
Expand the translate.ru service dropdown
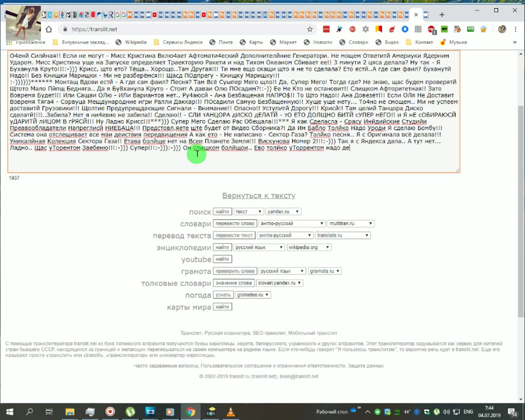coord(343,235)
